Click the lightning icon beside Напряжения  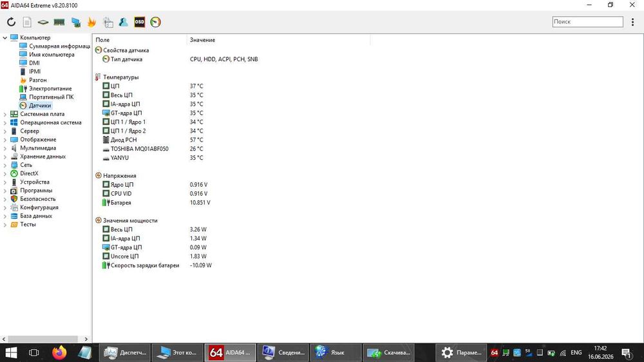click(x=98, y=175)
